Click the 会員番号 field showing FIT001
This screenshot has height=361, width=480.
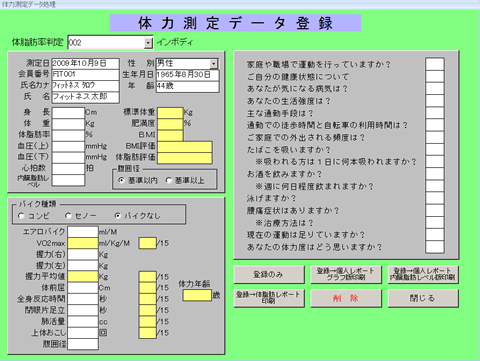pyautogui.click(x=85, y=74)
